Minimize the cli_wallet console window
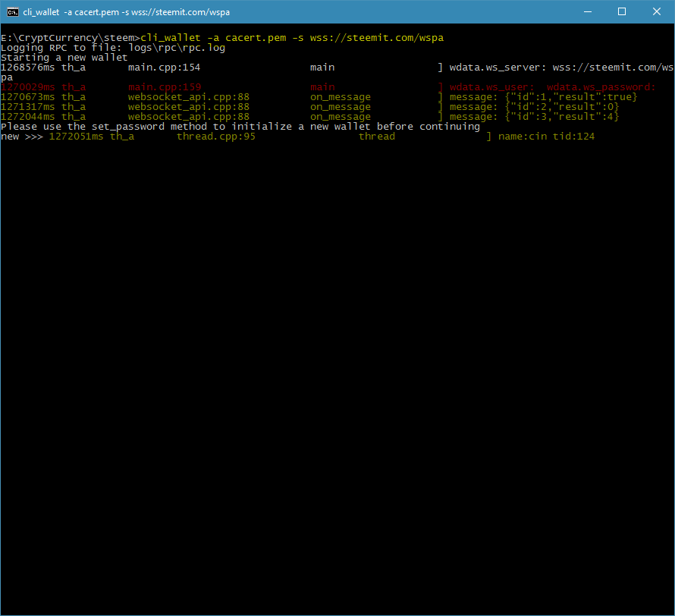675x616 pixels. [x=588, y=11]
